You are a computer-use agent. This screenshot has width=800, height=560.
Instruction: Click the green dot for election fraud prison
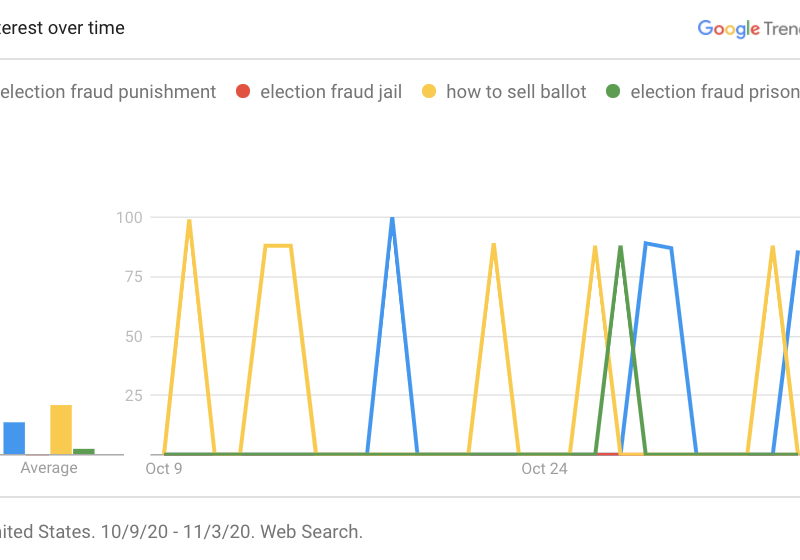[612, 92]
